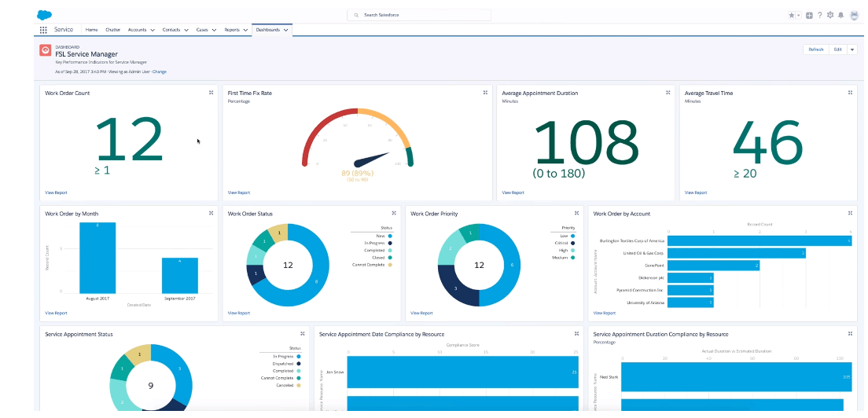Viewport: 868px width, 418px height.
Task: Expand the Work Order Status widget
Action: (394, 213)
